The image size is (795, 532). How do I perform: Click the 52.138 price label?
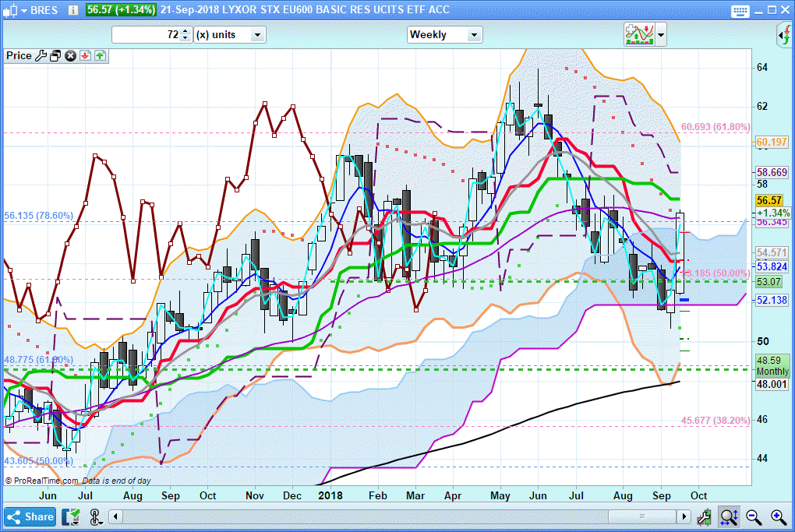click(772, 300)
